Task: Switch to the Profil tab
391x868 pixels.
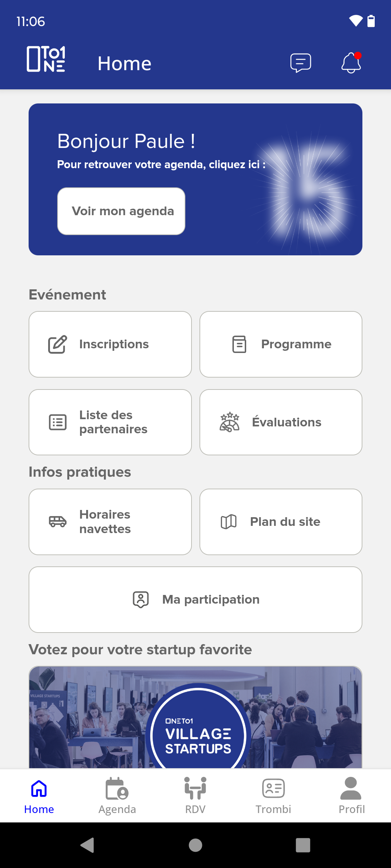Action: (352, 796)
